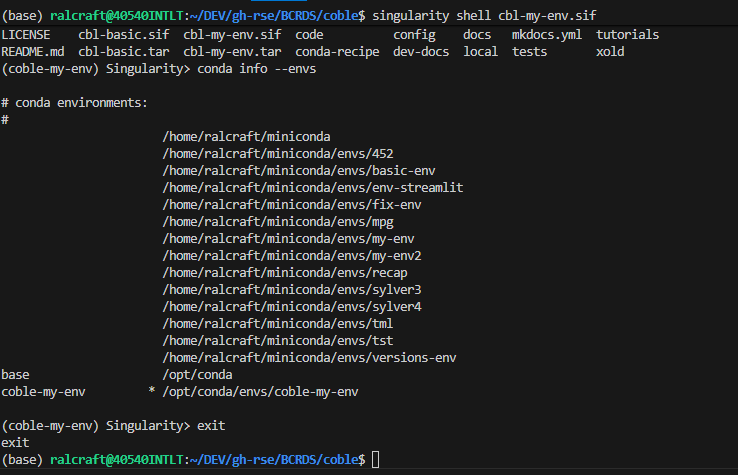Click the 'xold' directory name
The image size is (738, 475).
(x=610, y=52)
